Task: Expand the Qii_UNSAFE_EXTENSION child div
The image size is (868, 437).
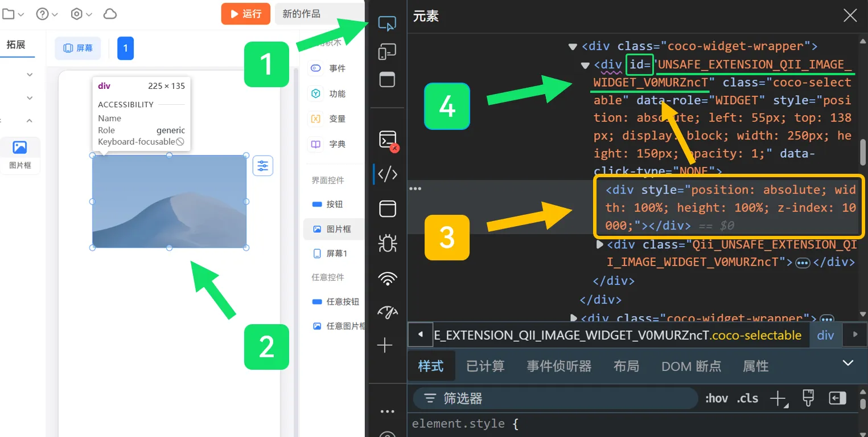Action: [599, 244]
